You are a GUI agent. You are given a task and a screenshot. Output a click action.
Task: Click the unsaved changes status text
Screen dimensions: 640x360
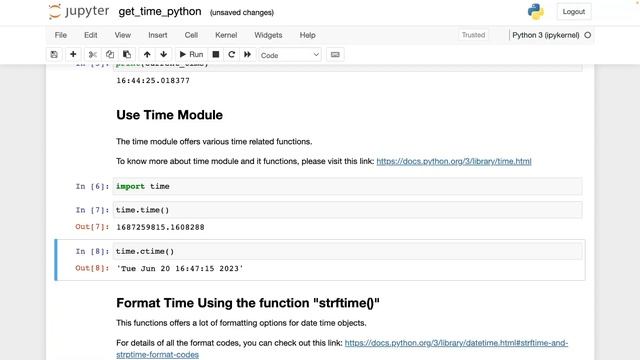(242, 13)
